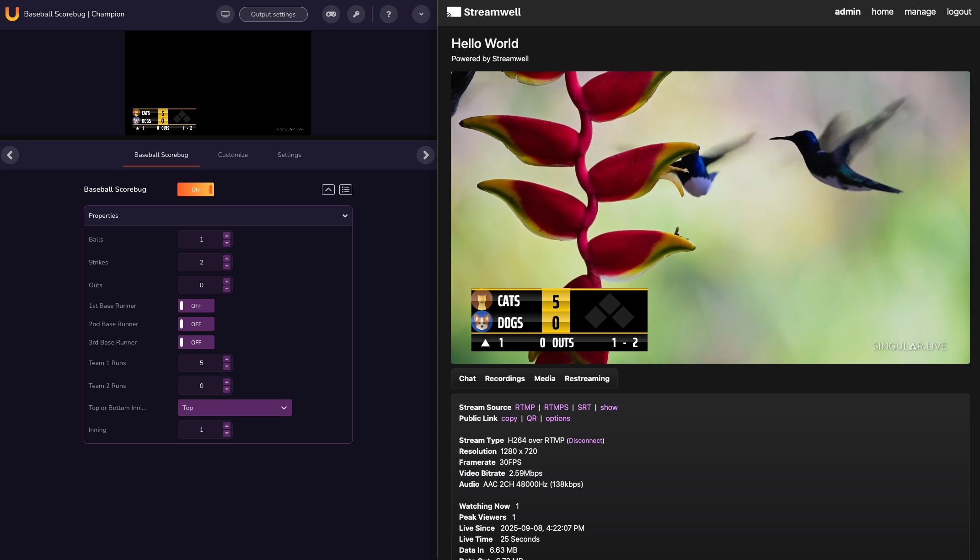Turn off the Baseball Scorebug ON toggle
This screenshot has width=980, height=560.
point(195,189)
